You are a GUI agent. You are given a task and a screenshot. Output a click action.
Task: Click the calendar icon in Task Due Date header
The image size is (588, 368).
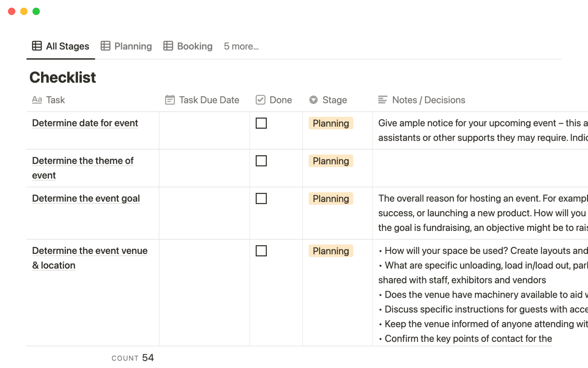click(170, 100)
